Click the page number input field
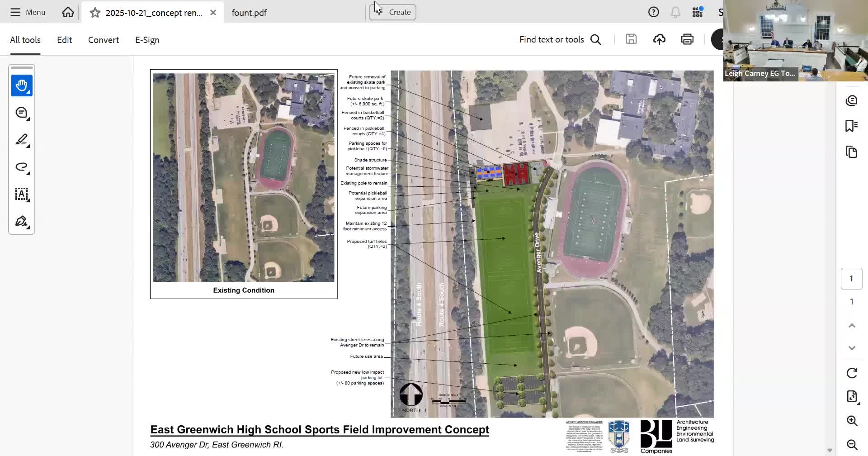868x456 pixels. (851, 278)
